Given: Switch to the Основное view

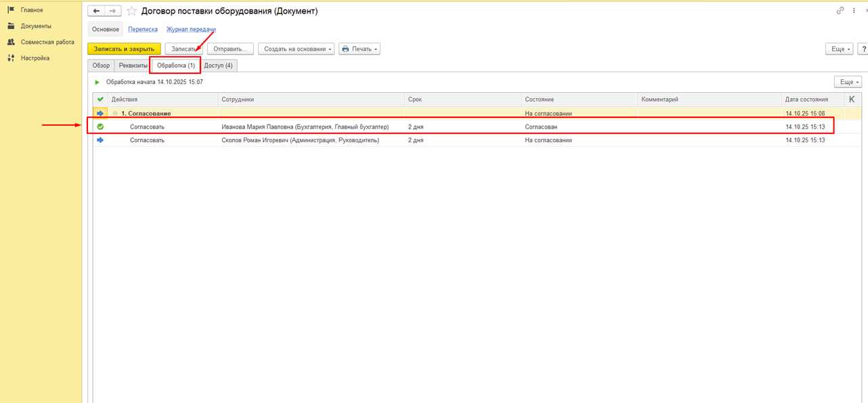Looking at the screenshot, I should pyautogui.click(x=106, y=29).
